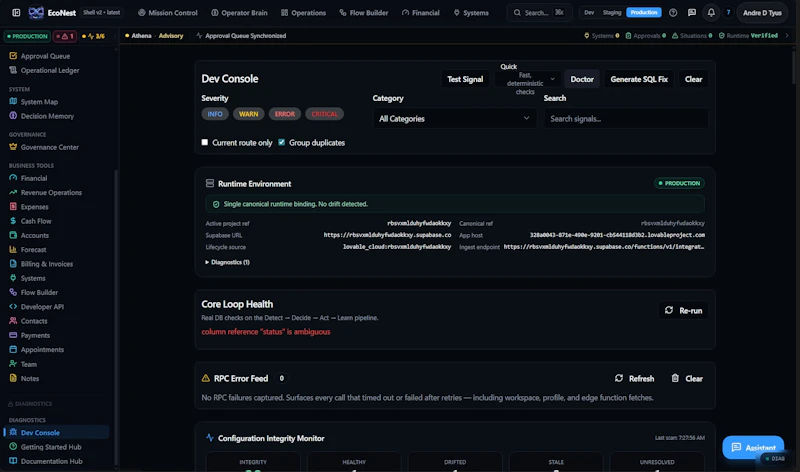Open the chat messages icon
Screen dimensions: 800x472
(692, 12)
